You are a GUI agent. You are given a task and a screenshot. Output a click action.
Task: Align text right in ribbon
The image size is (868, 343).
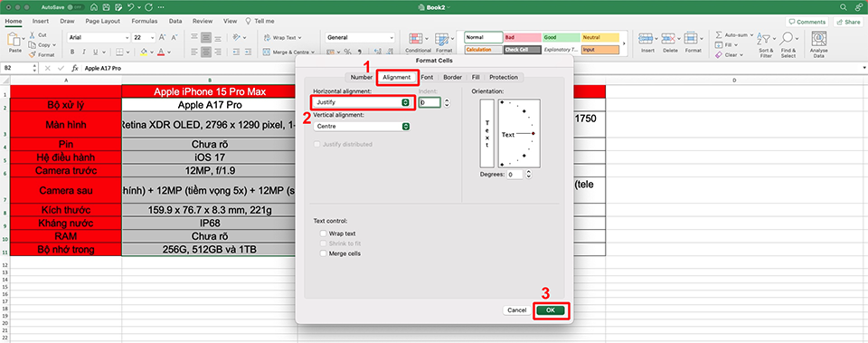218,52
